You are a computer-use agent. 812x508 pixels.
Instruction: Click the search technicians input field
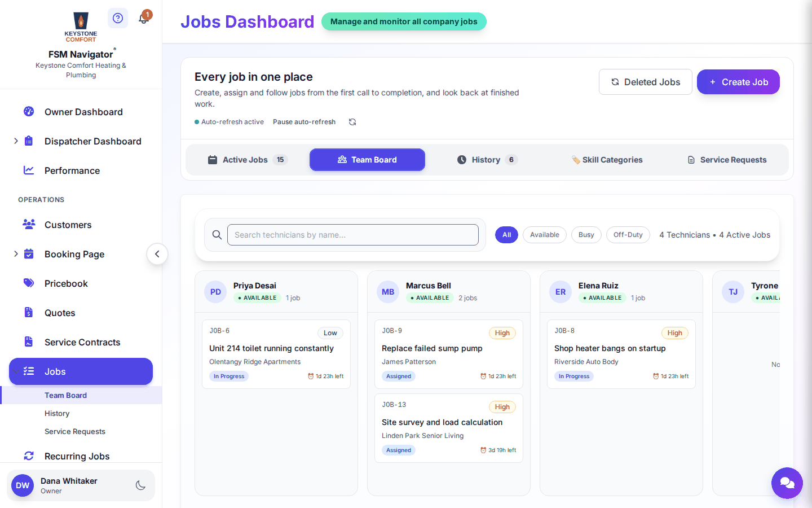point(353,235)
